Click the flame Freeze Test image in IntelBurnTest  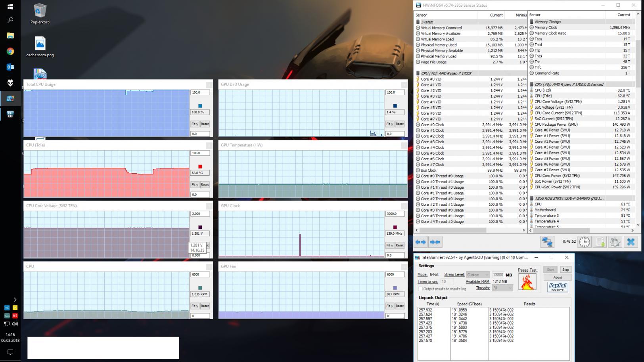(x=527, y=282)
